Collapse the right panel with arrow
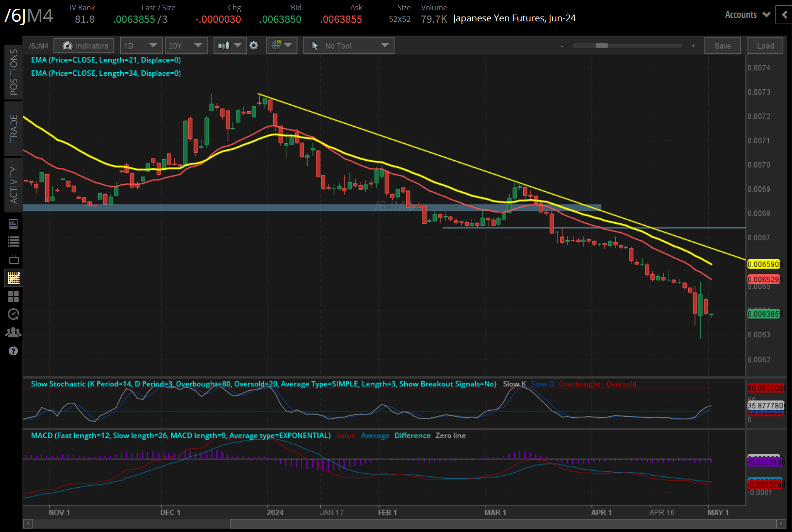The image size is (792, 532). (784, 15)
